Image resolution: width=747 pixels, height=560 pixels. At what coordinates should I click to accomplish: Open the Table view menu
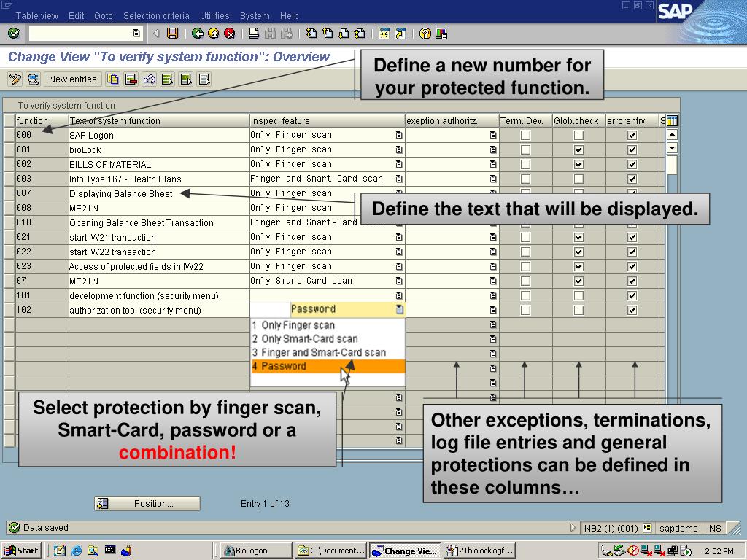pos(36,16)
